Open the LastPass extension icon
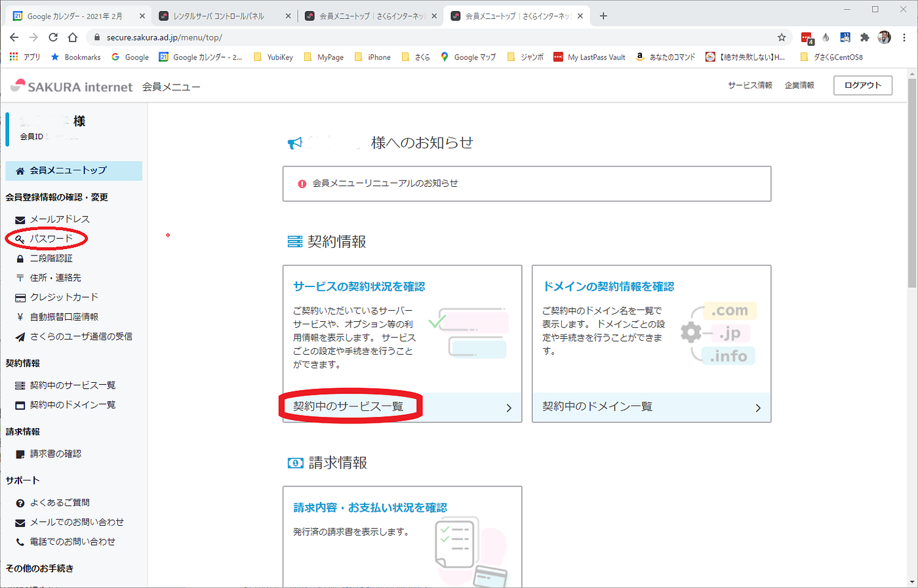918x588 pixels. (807, 38)
